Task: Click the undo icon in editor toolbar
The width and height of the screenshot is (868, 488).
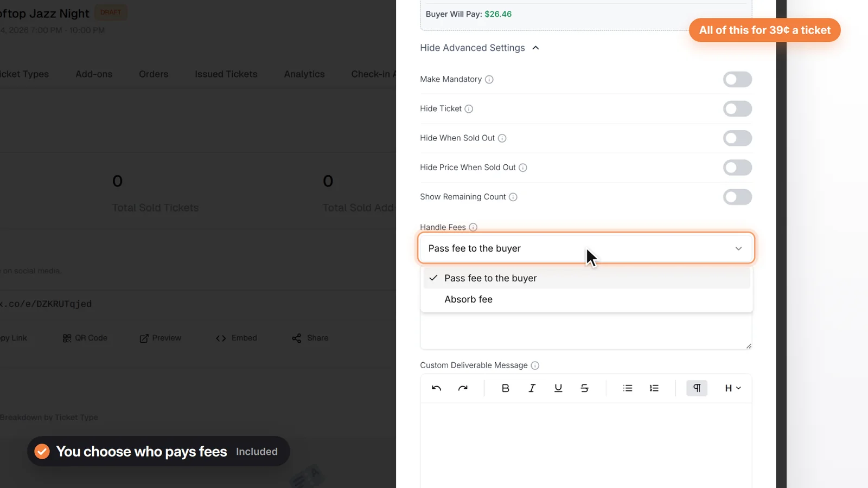Action: pos(436,388)
